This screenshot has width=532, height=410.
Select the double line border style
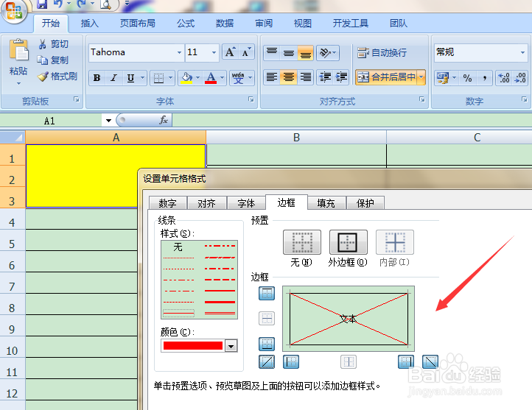220,313
